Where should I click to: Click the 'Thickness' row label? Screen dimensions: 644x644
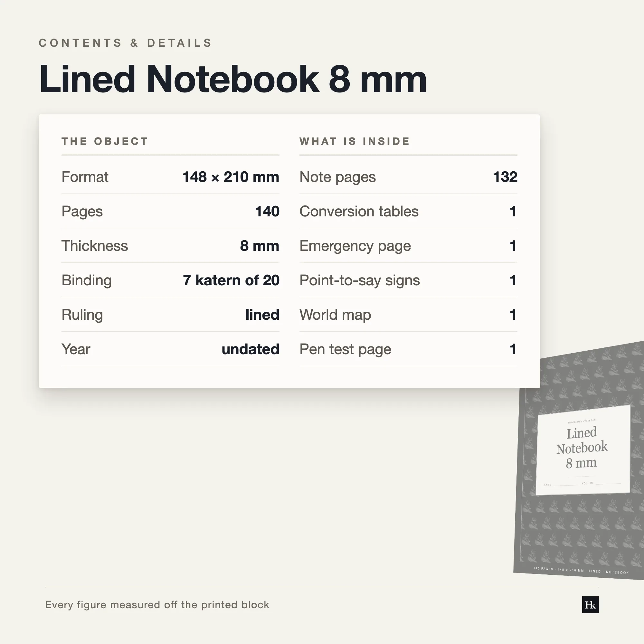click(x=95, y=246)
